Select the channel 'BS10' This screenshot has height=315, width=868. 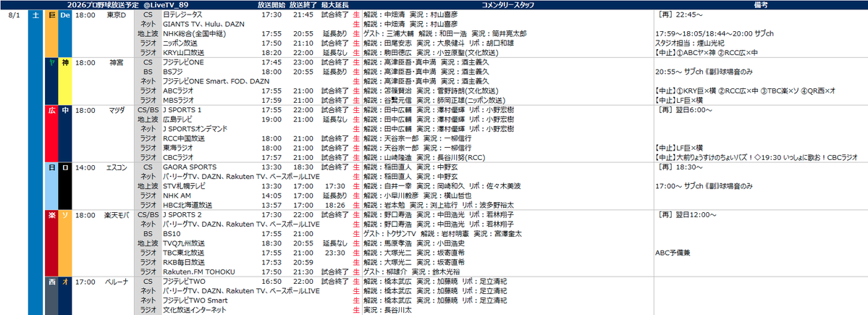tap(172, 234)
